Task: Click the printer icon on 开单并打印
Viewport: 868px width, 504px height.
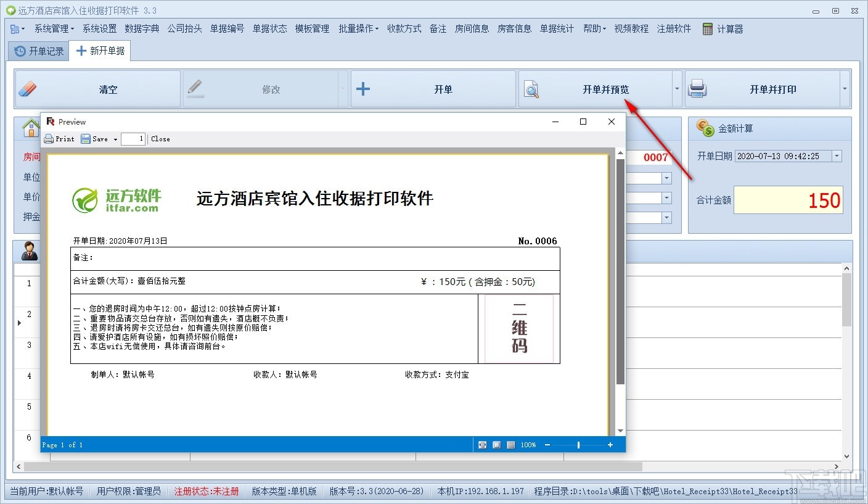Action: tap(697, 89)
